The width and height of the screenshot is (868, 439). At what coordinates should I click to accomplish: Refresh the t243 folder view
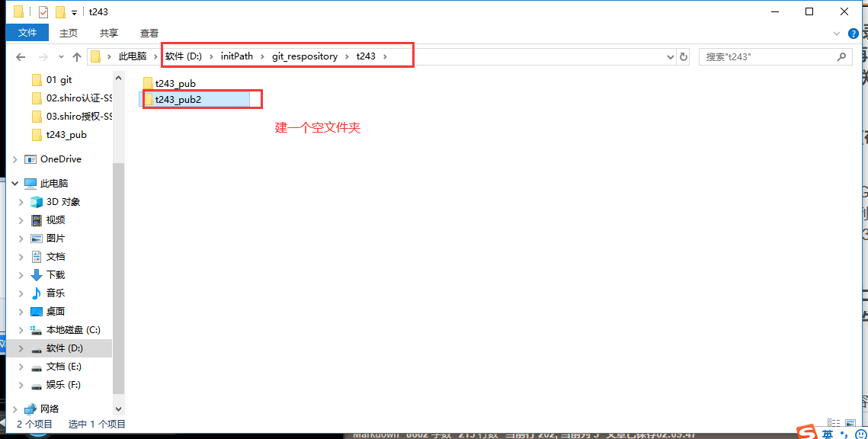pos(683,56)
